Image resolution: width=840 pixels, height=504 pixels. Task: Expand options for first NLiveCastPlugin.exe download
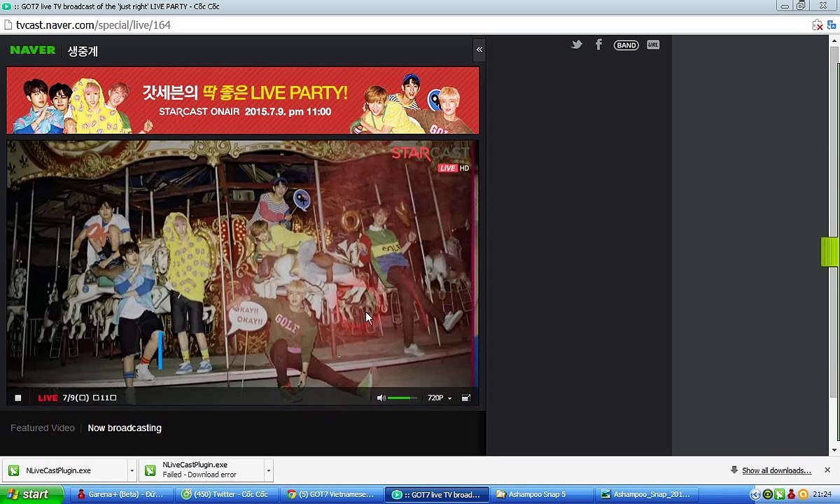point(132,470)
